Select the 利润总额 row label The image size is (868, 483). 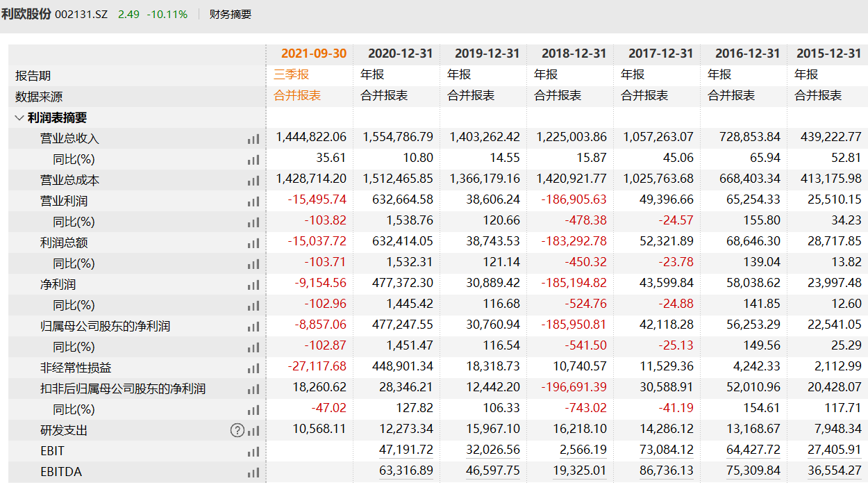(64, 243)
